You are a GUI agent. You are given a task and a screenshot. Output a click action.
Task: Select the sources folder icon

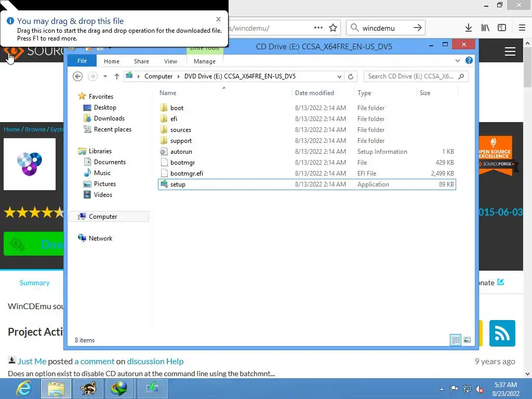[x=164, y=129]
